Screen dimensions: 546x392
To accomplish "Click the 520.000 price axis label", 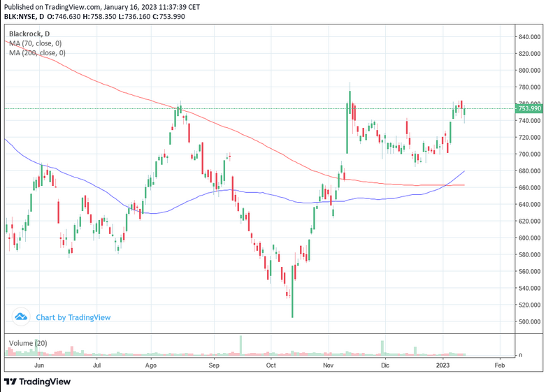I will pyautogui.click(x=529, y=305).
